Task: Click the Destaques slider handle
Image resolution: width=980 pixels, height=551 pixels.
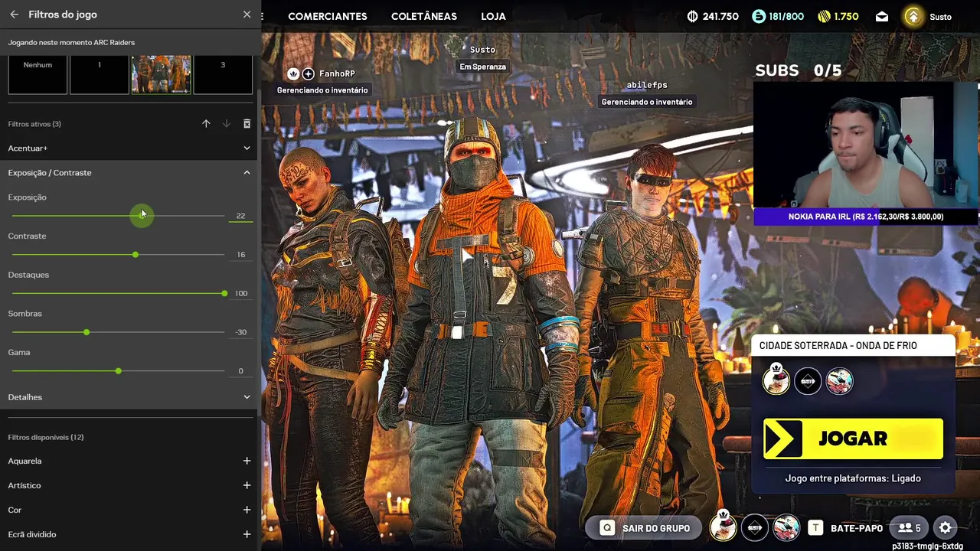Action: point(224,294)
